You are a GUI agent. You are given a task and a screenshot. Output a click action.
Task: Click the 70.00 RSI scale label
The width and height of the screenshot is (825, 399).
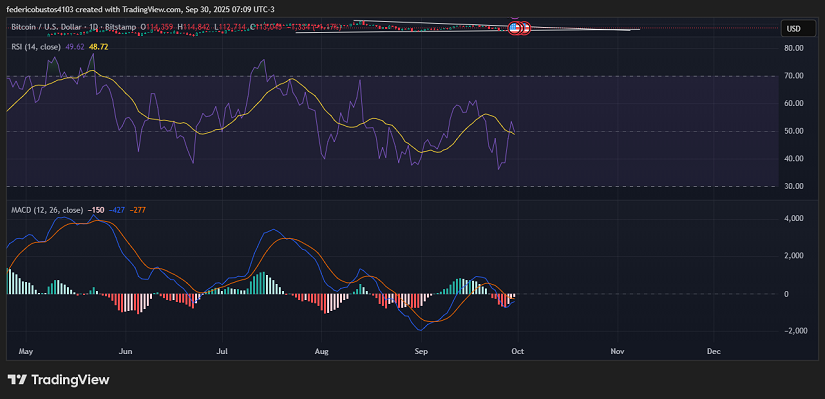coord(793,76)
